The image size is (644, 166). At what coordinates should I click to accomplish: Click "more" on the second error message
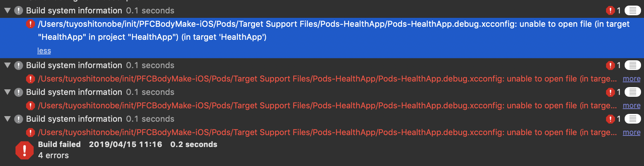[631, 79]
